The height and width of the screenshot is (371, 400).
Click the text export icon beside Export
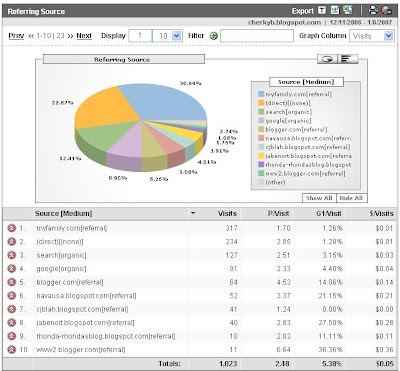click(322, 11)
